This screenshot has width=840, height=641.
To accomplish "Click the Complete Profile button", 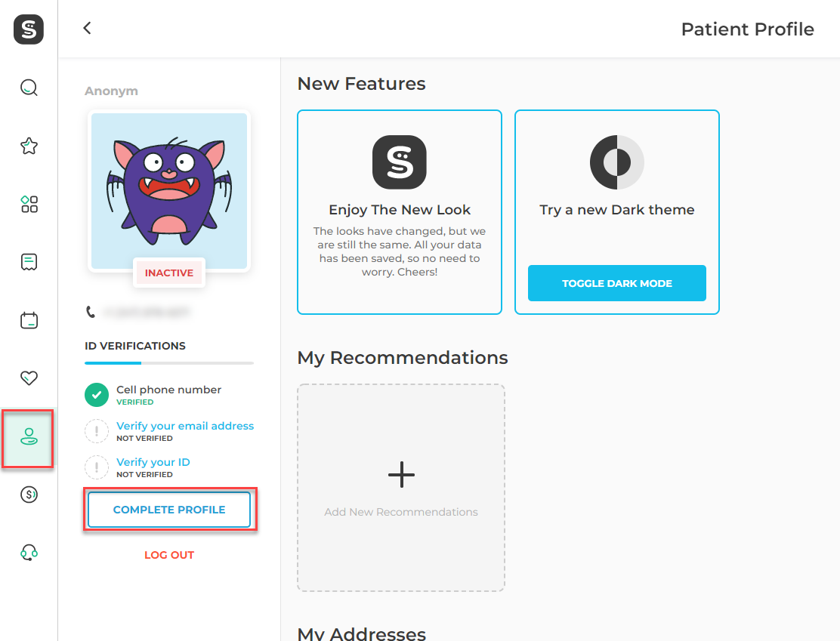I will (169, 510).
